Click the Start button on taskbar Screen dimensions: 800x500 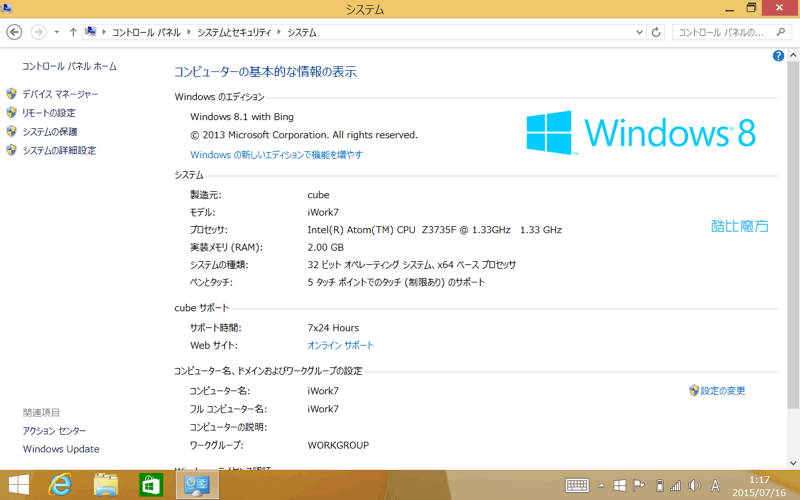[x=18, y=485]
